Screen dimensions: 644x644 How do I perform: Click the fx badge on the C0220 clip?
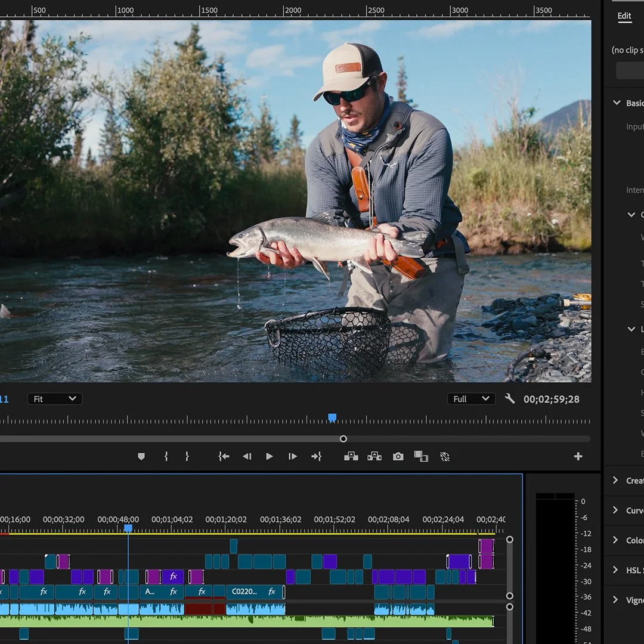272,592
